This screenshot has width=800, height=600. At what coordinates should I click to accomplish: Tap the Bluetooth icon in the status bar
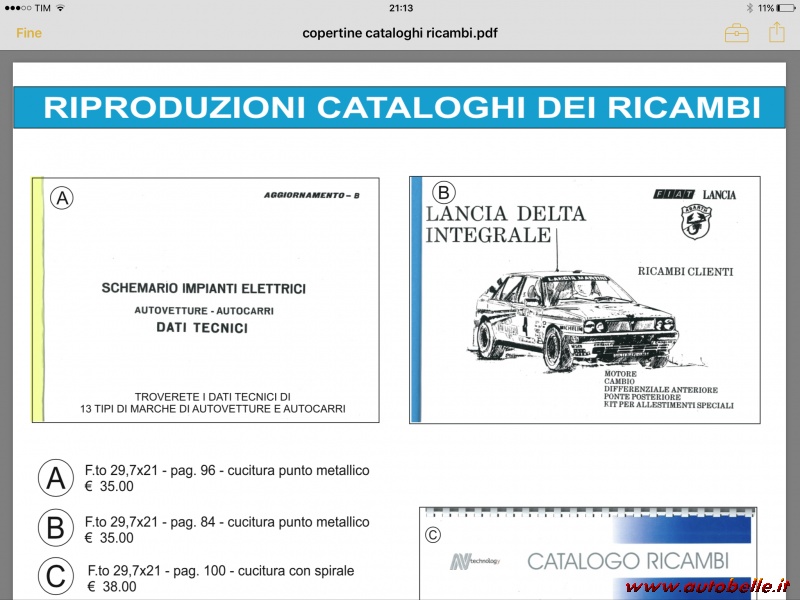[x=747, y=8]
